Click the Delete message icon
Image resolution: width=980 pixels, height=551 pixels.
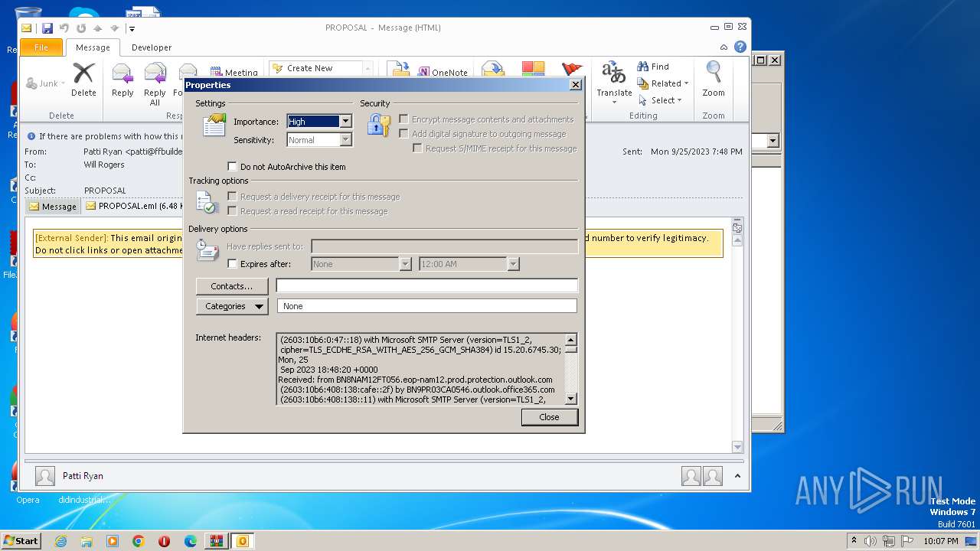83,80
